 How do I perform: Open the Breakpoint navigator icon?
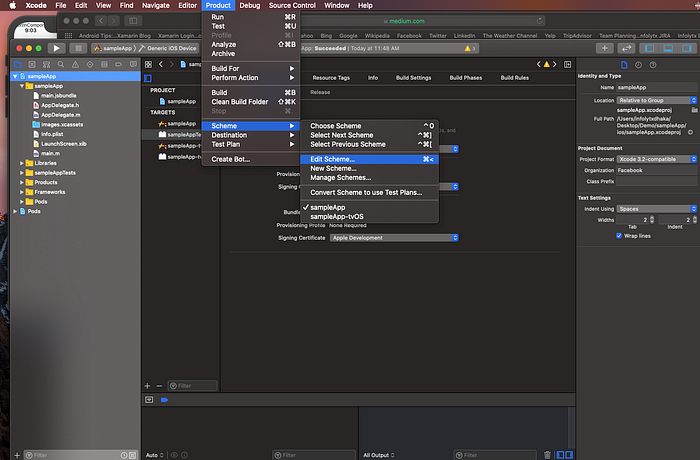tap(118, 64)
